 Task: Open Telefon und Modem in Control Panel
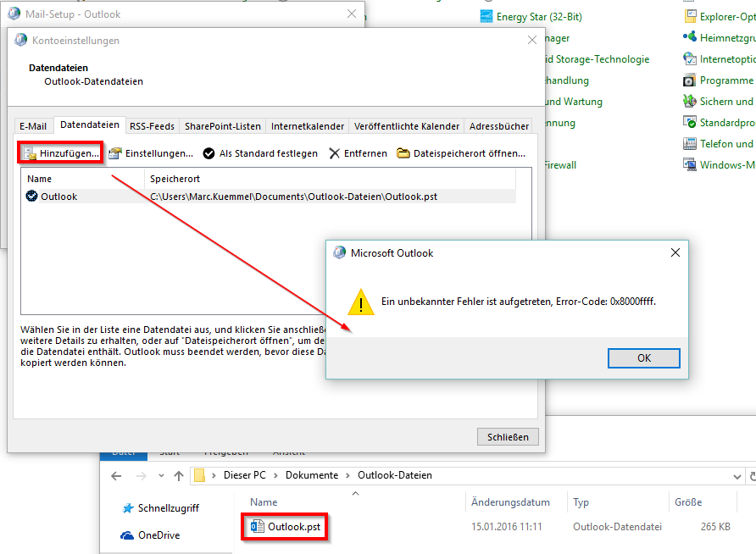pos(727,143)
